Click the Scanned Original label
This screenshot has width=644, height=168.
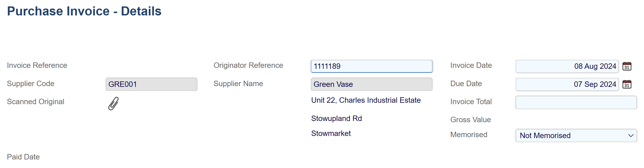(x=35, y=102)
